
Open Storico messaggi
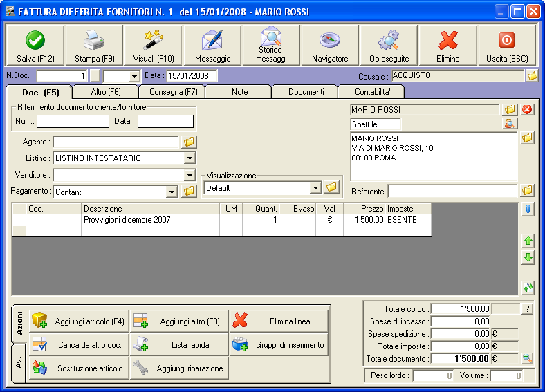[271, 45]
